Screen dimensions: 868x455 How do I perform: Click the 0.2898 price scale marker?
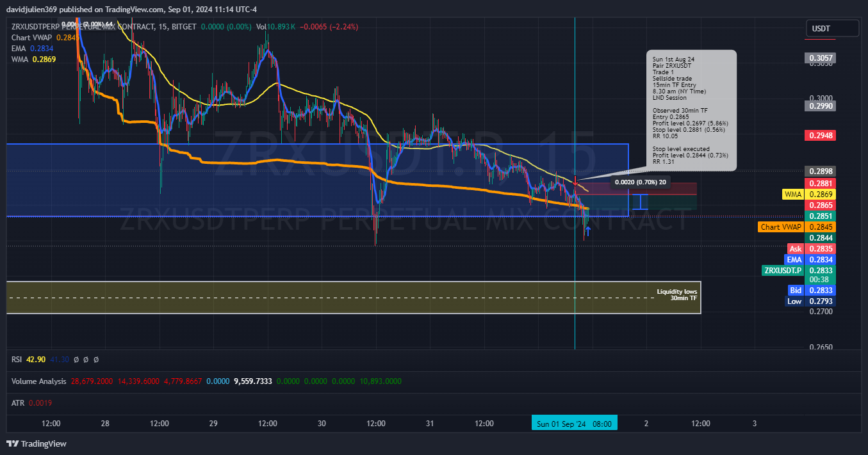coord(821,172)
